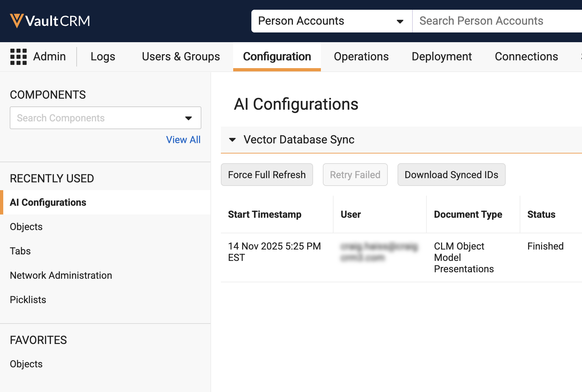Focus the Search Person Accounts field
Image resolution: width=582 pixels, height=392 pixels.
pos(497,21)
